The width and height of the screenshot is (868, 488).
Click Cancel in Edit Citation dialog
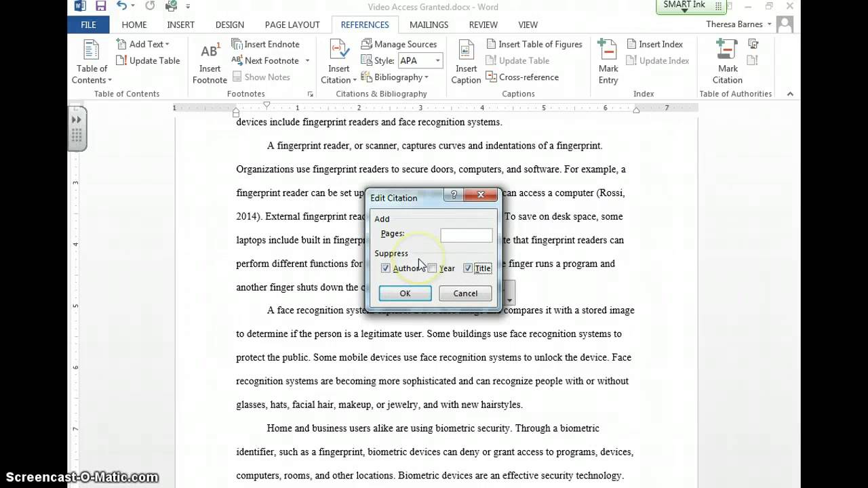pyautogui.click(x=465, y=293)
